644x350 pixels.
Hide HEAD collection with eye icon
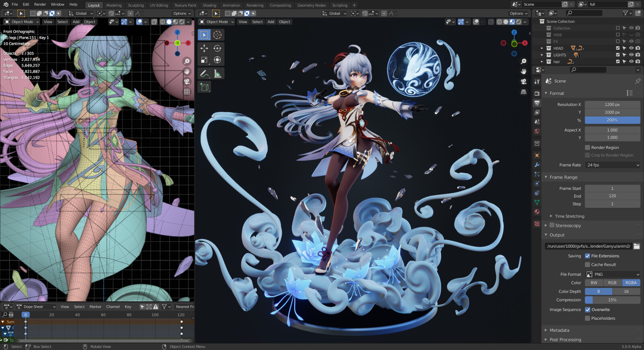point(631,48)
